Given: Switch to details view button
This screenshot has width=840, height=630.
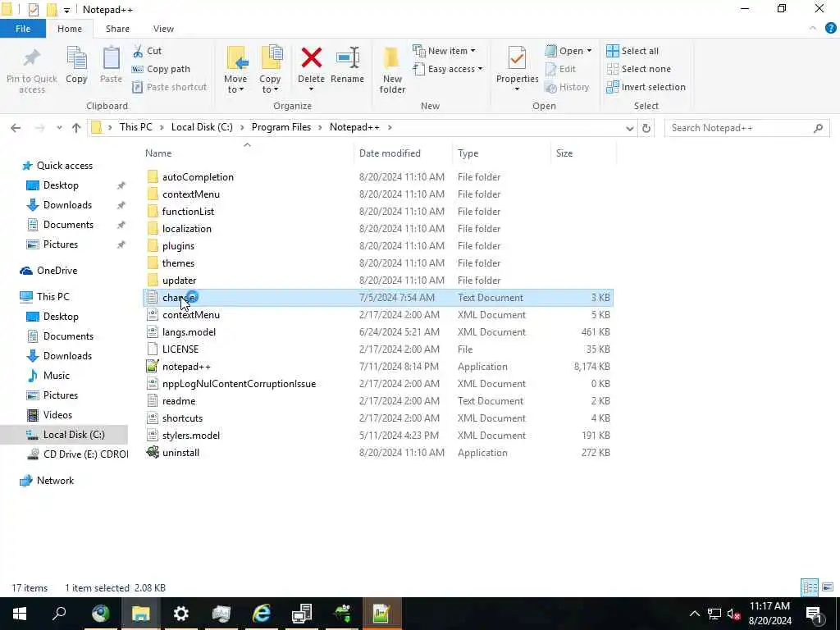Looking at the screenshot, I should pyautogui.click(x=810, y=587).
